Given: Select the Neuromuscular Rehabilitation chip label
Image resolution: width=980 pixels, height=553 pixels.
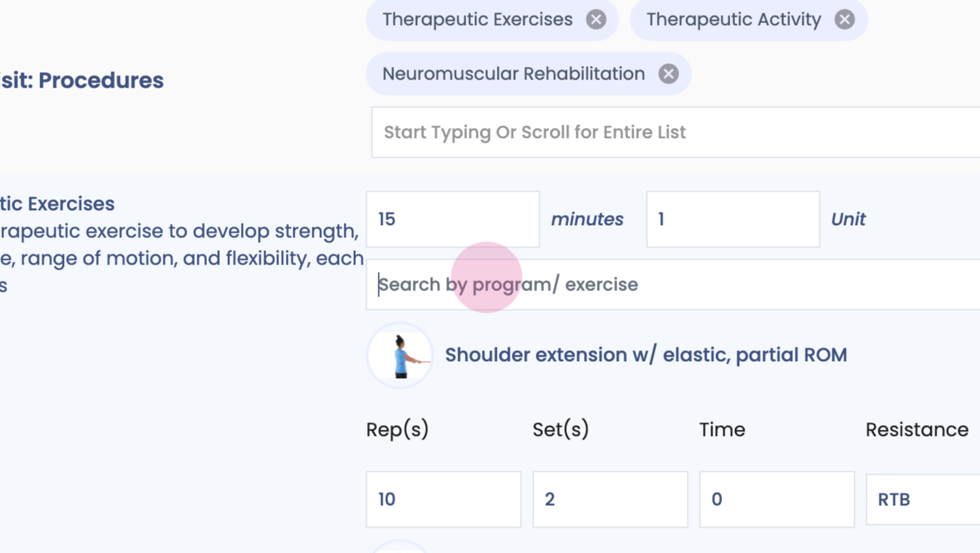Looking at the screenshot, I should coord(513,74).
